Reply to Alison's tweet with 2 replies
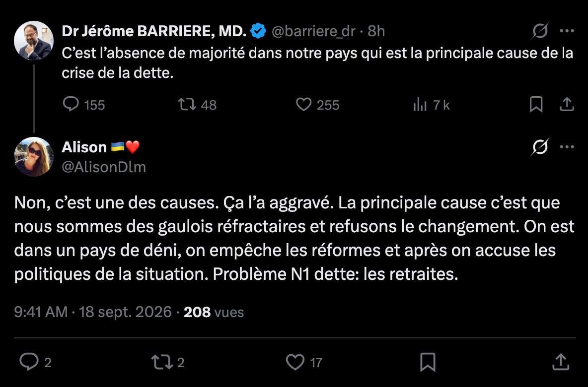Viewport: 588px width, 387px height. tap(29, 362)
